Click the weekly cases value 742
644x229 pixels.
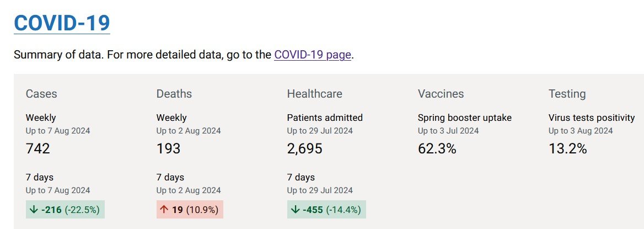38,148
